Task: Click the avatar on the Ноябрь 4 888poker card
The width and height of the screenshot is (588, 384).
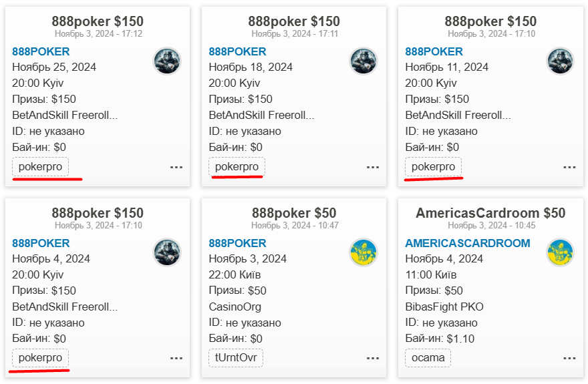Action: click(x=167, y=252)
